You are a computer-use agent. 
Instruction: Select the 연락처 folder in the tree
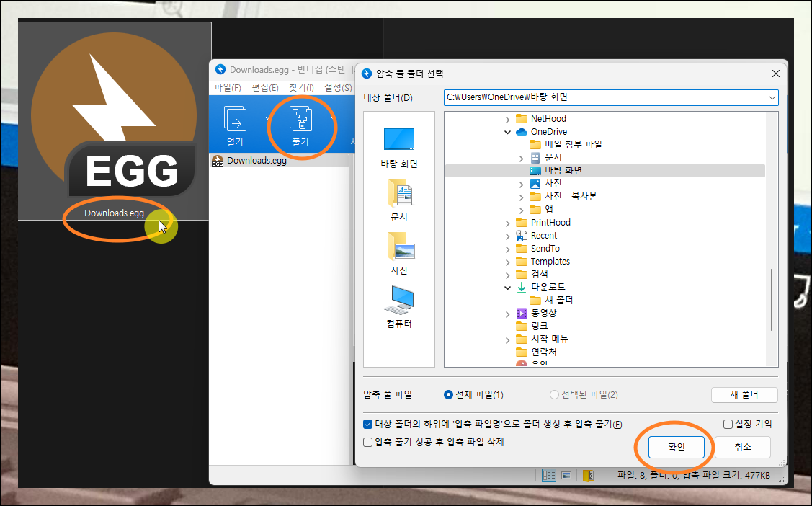click(537, 352)
